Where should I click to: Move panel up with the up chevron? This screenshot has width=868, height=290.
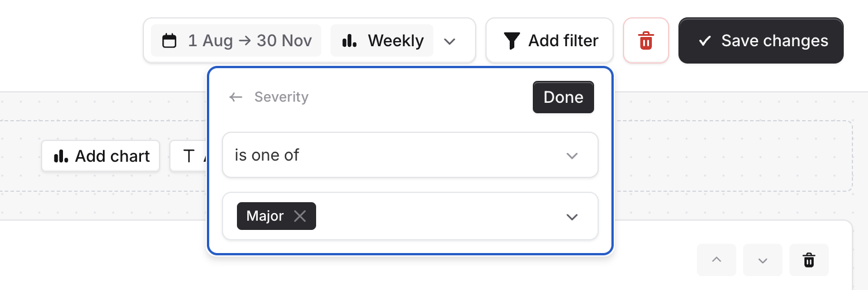coord(717,261)
